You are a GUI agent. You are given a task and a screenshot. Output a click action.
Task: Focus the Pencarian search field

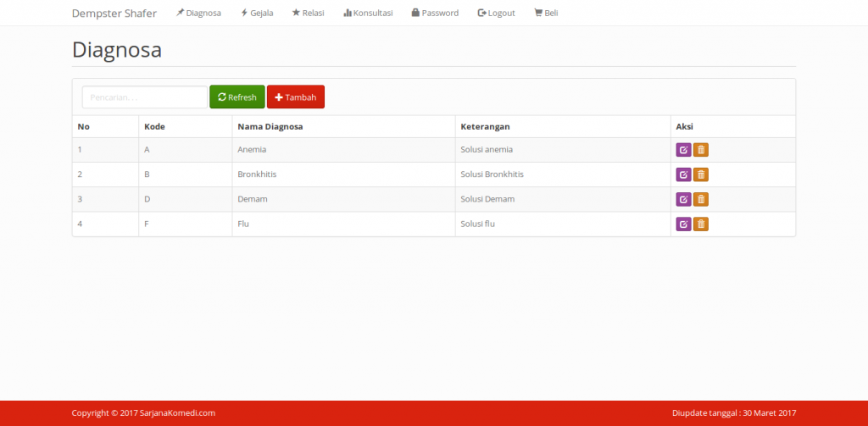pos(144,97)
